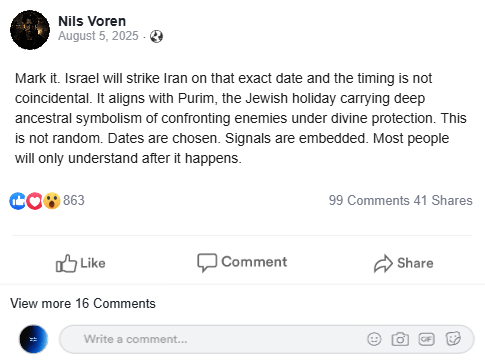Open the August 5, 2025 post timestamp

pyautogui.click(x=98, y=36)
